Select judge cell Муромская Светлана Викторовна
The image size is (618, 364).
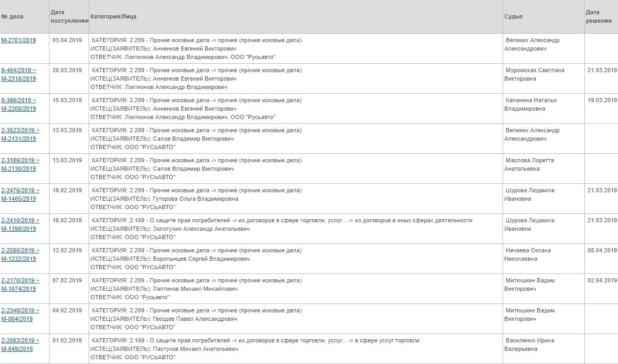point(544,78)
